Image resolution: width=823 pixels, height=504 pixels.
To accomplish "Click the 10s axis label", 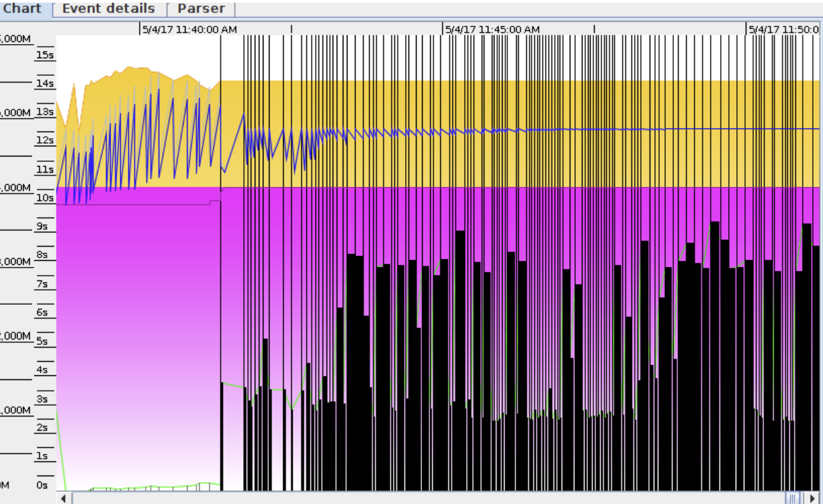I will 45,198.
